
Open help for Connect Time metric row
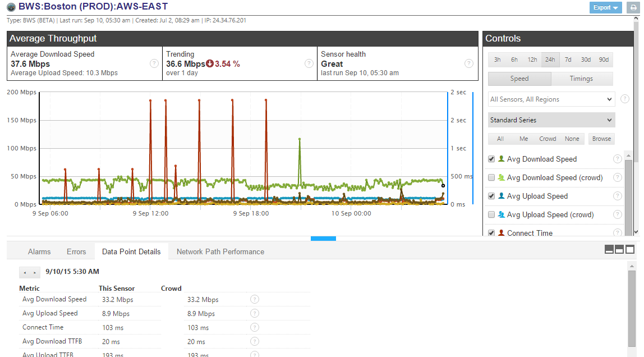click(255, 327)
